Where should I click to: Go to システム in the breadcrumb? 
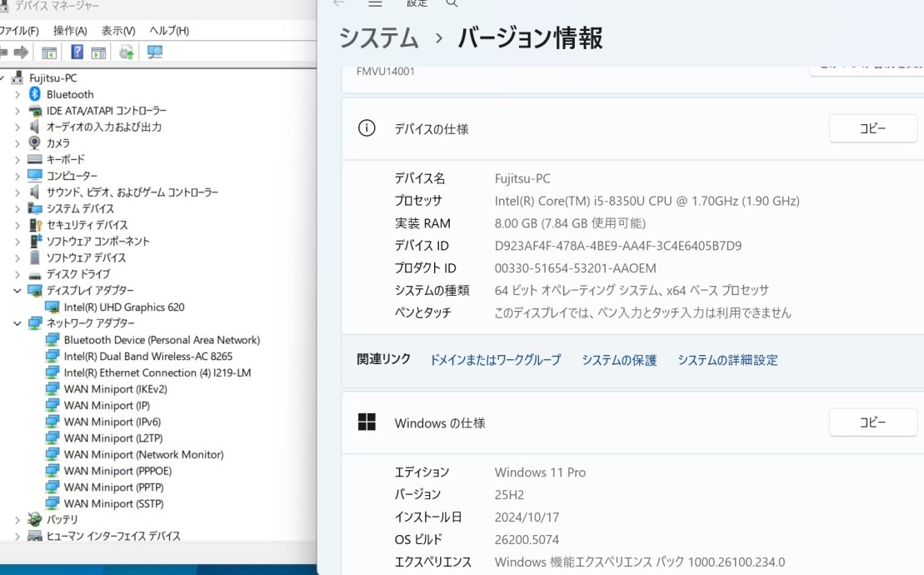(x=379, y=38)
